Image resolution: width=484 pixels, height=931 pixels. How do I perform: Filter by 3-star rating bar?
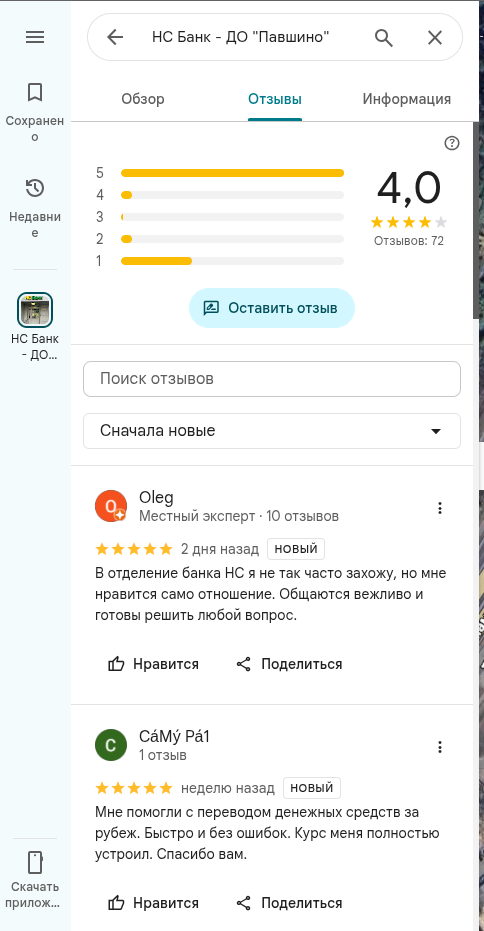pyautogui.click(x=232, y=217)
